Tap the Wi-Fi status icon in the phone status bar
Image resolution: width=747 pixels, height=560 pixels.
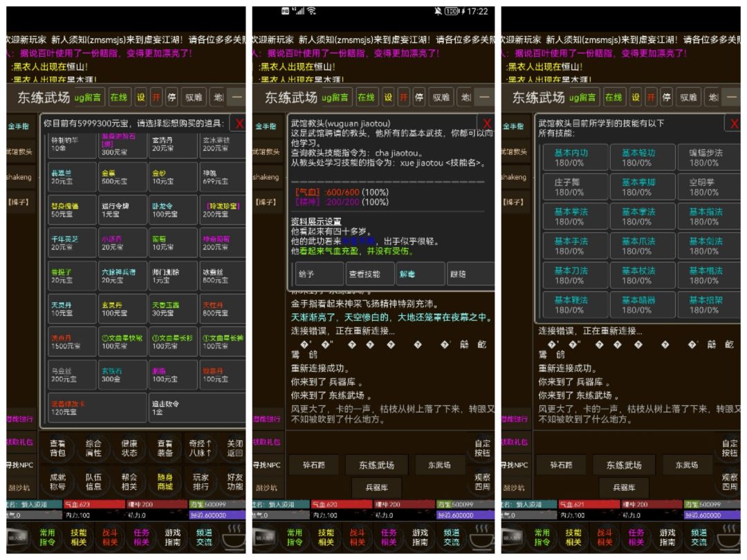pos(311,11)
